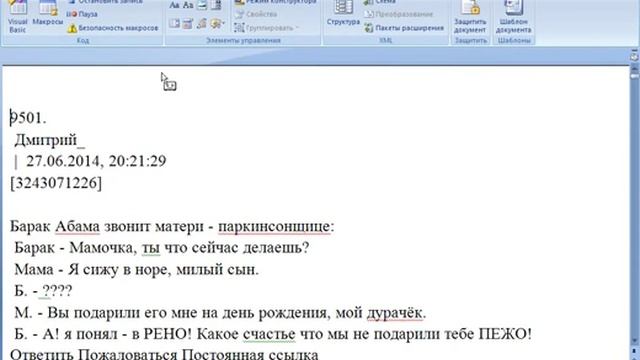
Task: Insert combo box content control
Action: (217, 5)
